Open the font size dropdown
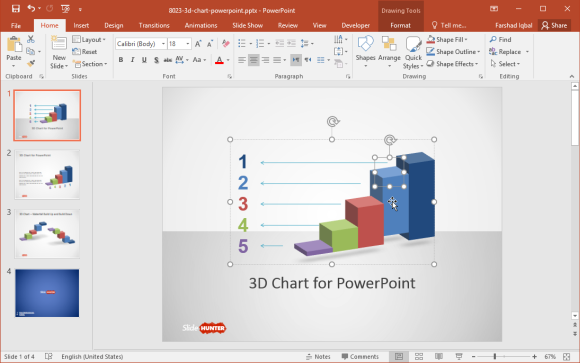Screen dimensions: 580x363 click(188, 44)
